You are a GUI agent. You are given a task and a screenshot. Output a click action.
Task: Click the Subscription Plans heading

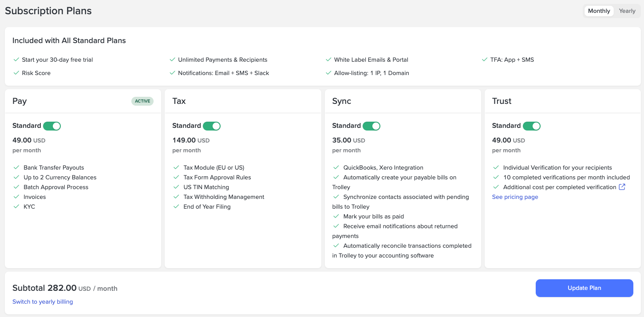point(48,11)
